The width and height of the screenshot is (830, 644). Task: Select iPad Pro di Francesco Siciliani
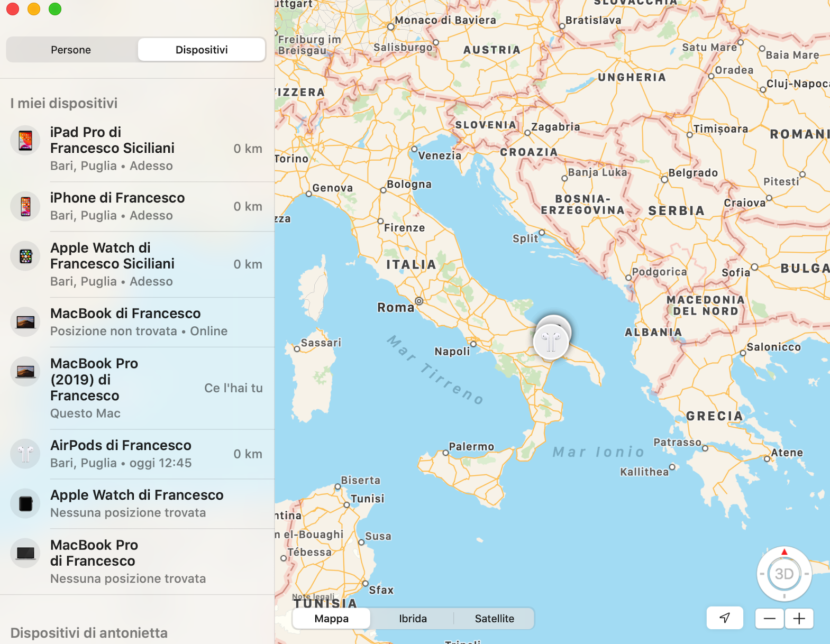pos(137,149)
